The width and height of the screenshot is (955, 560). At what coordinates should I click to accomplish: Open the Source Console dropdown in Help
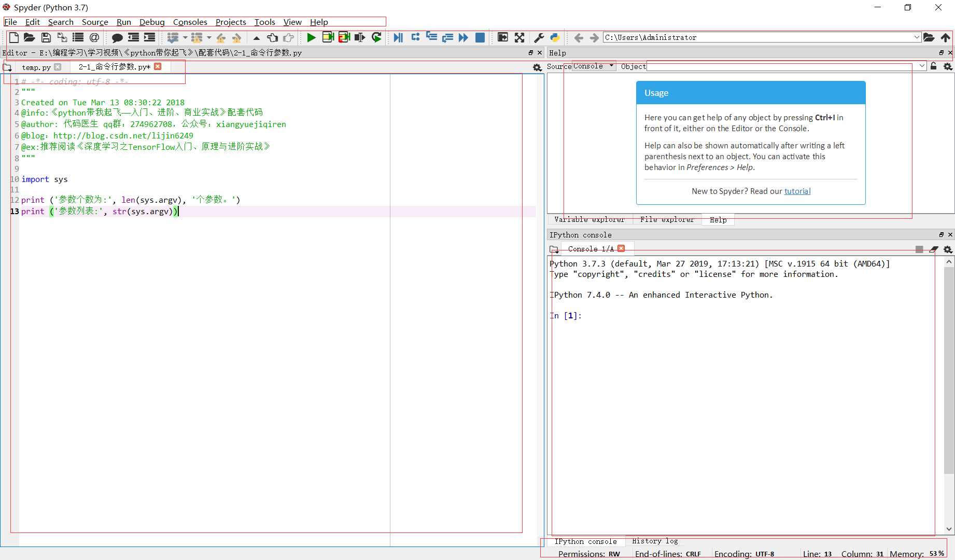pyautogui.click(x=594, y=66)
